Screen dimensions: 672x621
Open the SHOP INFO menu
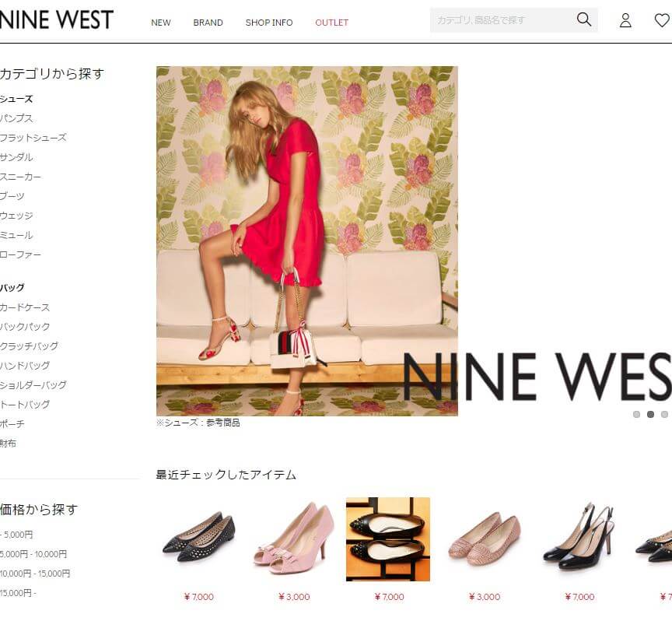[269, 23]
